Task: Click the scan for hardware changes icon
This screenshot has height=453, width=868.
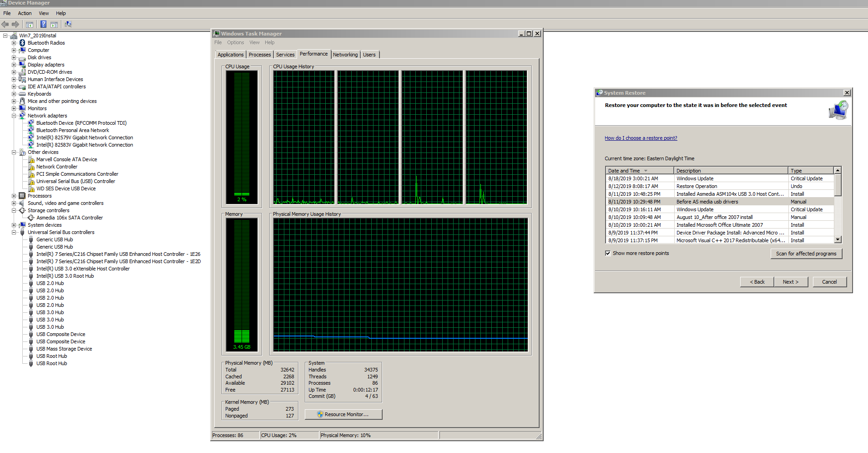Action: [x=68, y=25]
